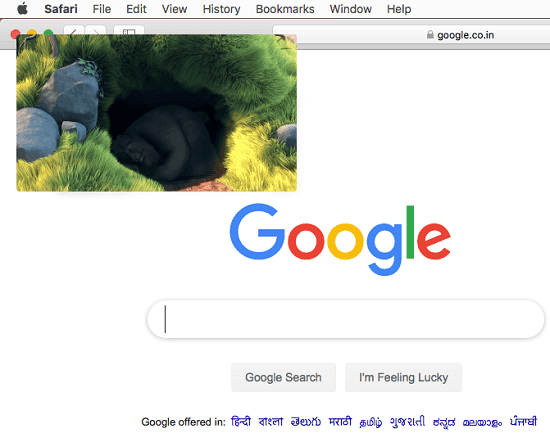550x433 pixels.
Task: Click into the Google search box
Action: 346,319
